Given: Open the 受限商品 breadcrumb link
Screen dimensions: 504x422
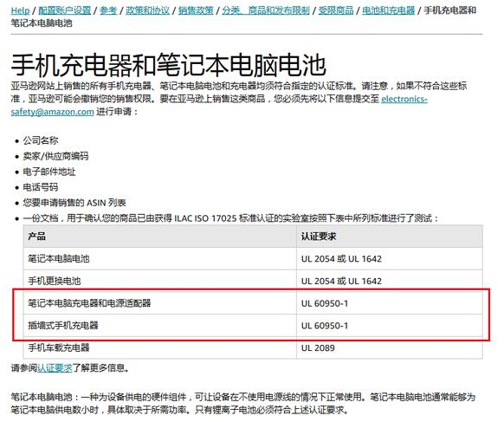Looking at the screenshot, I should point(336,10).
